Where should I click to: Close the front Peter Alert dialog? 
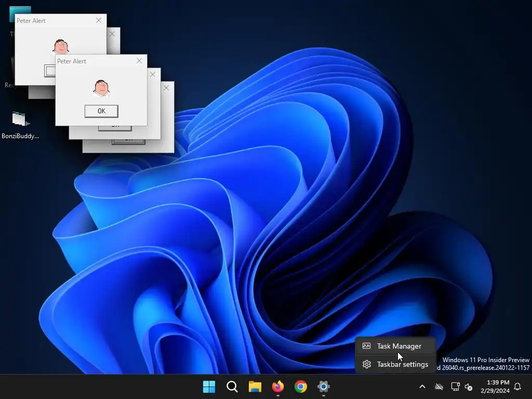(139, 61)
